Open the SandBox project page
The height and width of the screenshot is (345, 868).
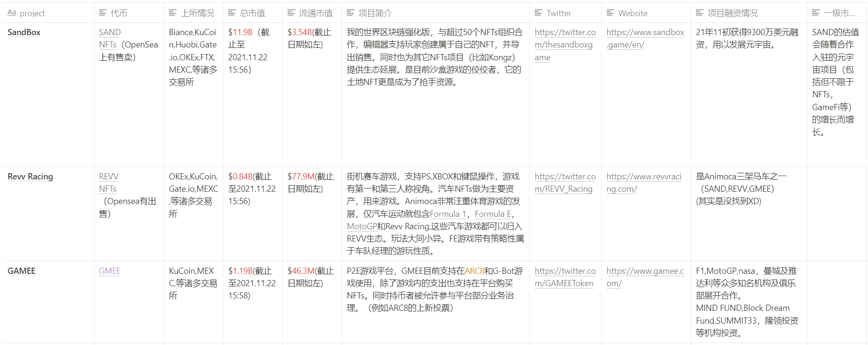[24, 32]
